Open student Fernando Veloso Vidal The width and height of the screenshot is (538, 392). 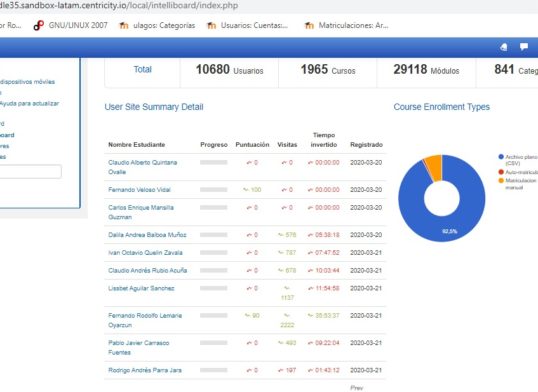[139, 189]
